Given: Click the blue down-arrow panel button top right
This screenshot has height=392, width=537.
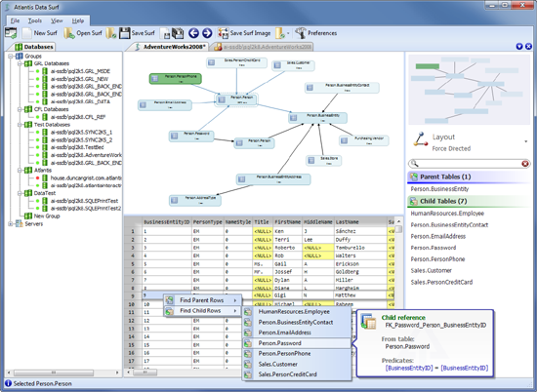Looking at the screenshot, I should 519,47.
